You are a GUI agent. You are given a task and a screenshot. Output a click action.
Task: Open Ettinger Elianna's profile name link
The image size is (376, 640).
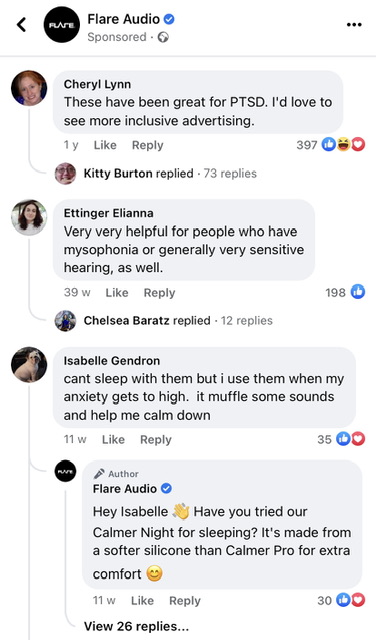click(x=109, y=213)
